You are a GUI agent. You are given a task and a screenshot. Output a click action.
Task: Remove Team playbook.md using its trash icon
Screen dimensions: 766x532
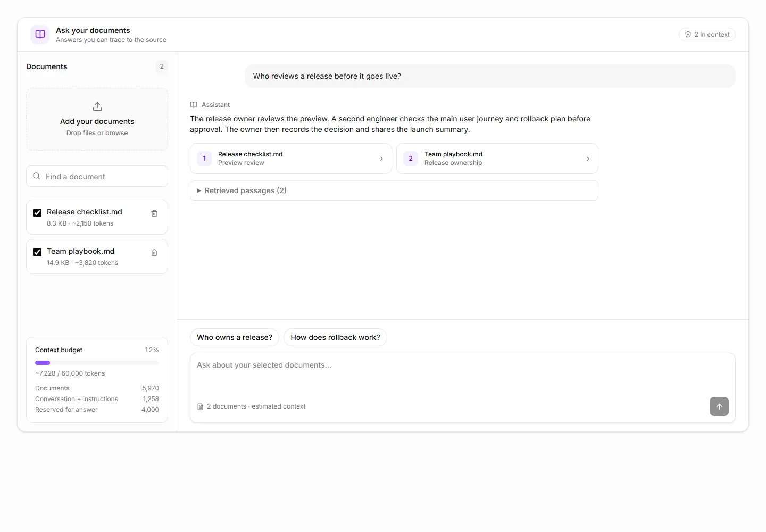pyautogui.click(x=154, y=253)
